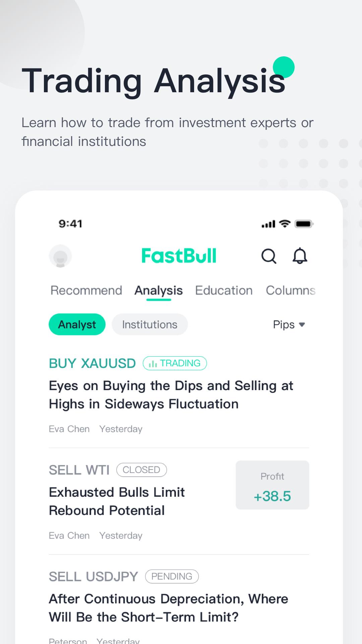Switch to the Institutions filter pill

(149, 324)
